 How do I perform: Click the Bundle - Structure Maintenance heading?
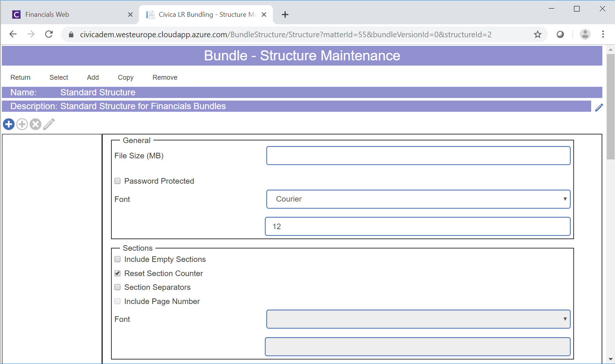pyautogui.click(x=302, y=56)
